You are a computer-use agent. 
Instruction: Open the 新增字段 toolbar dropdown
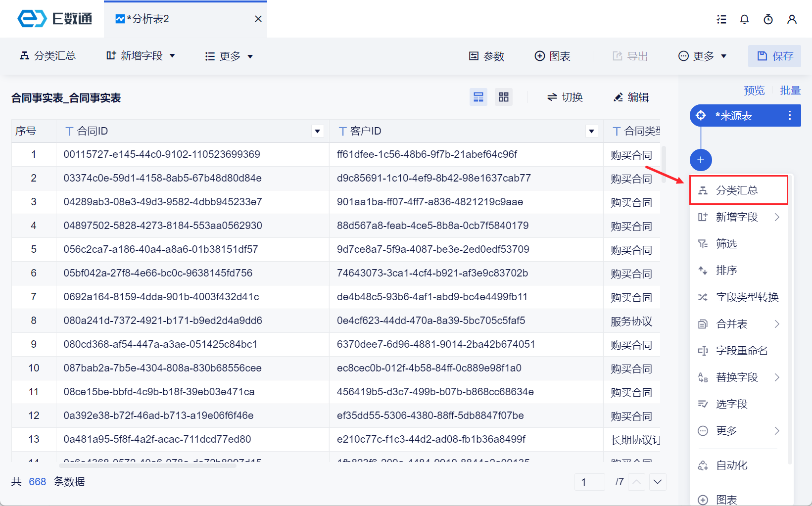pos(141,56)
